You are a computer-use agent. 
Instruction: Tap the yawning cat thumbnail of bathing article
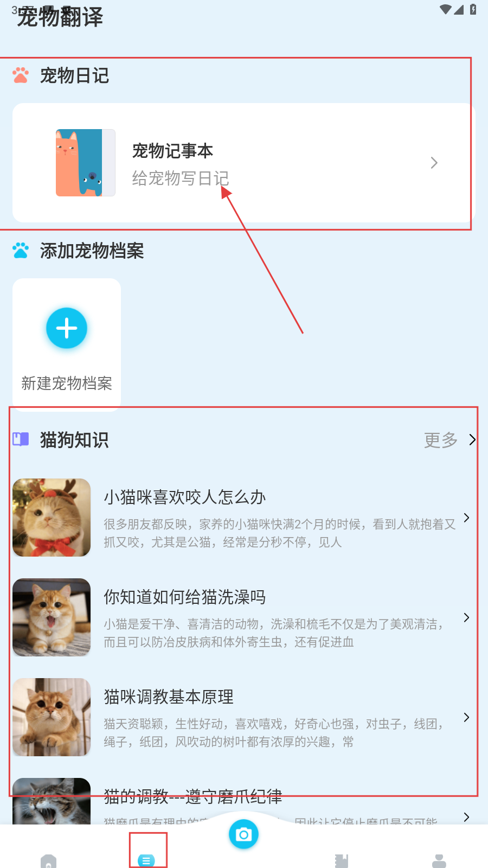(x=52, y=617)
